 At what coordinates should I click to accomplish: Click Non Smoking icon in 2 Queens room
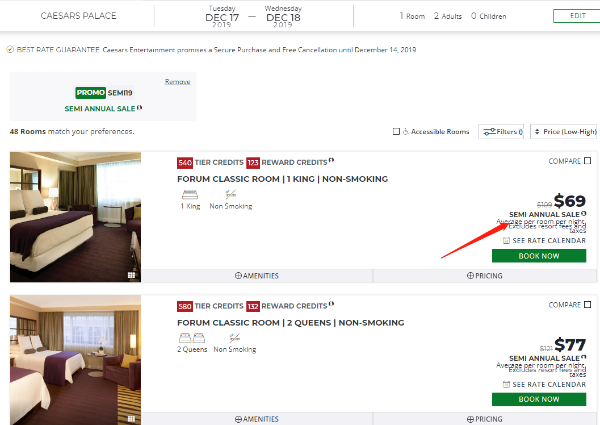(235, 338)
